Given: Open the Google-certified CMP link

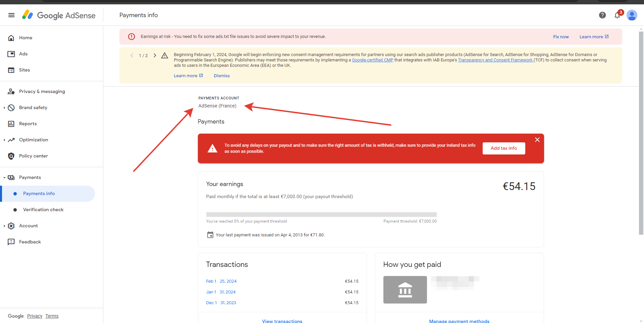Looking at the screenshot, I should (x=372, y=60).
